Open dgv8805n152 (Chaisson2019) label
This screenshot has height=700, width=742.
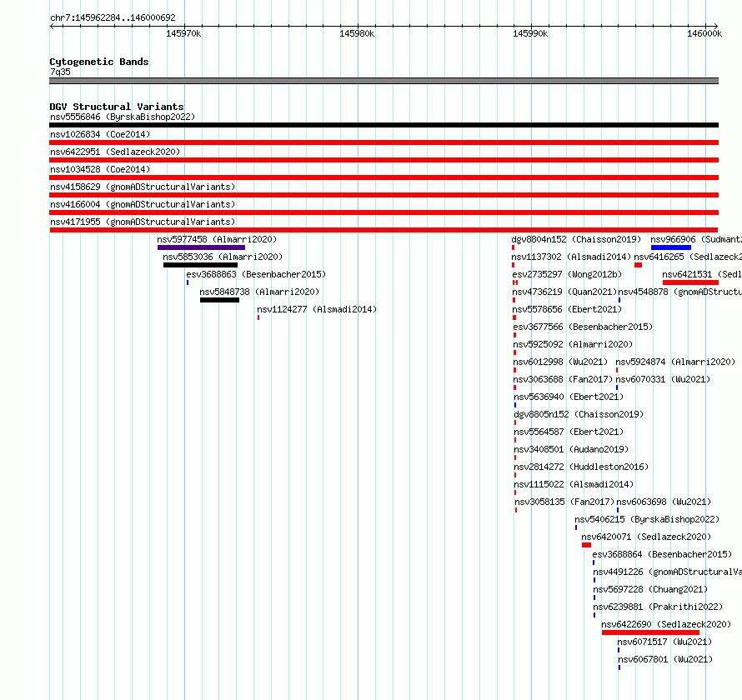(579, 414)
